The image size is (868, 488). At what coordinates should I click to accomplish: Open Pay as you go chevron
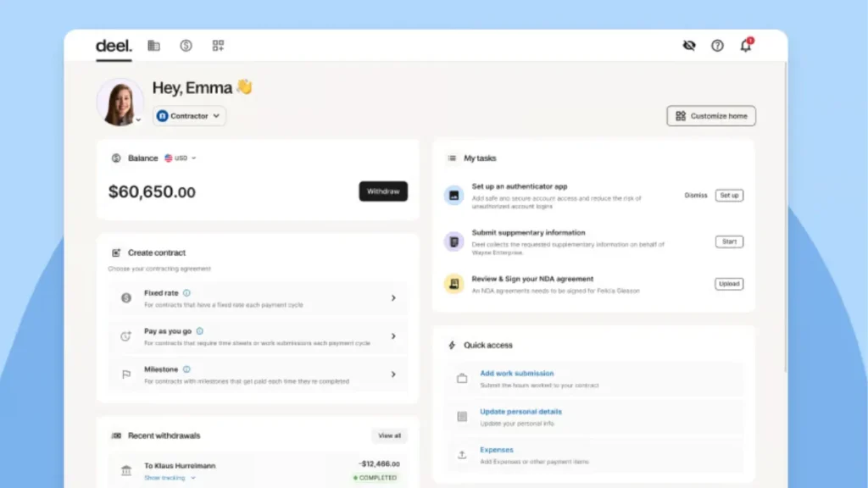[x=393, y=336]
